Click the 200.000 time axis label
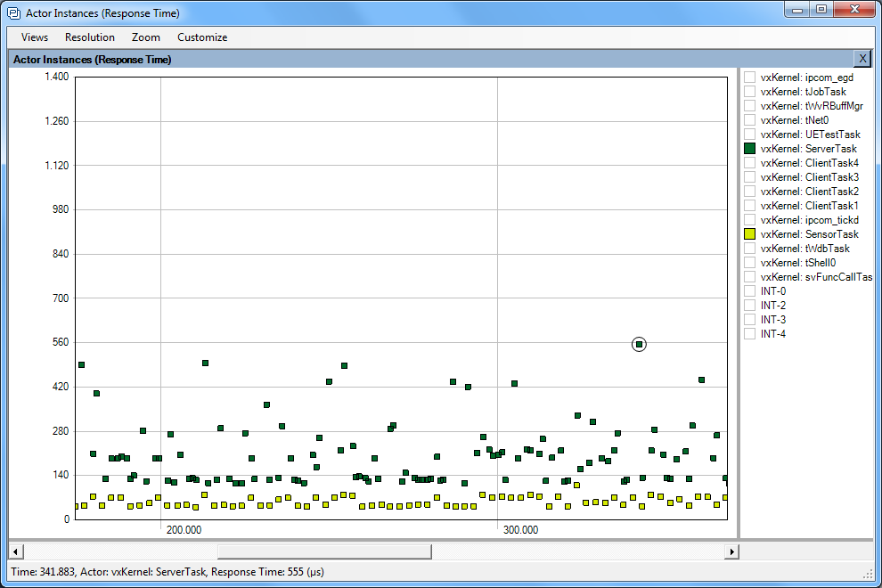This screenshot has width=882, height=588. point(184,530)
